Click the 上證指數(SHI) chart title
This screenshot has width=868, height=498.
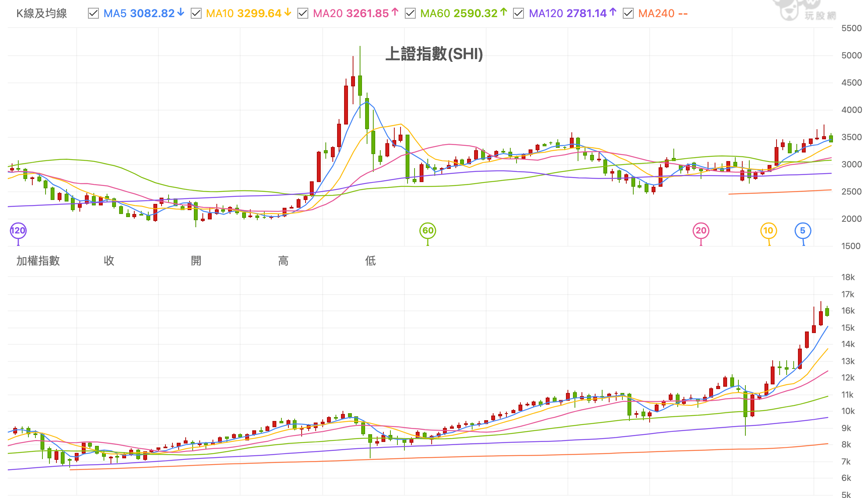[x=434, y=54]
